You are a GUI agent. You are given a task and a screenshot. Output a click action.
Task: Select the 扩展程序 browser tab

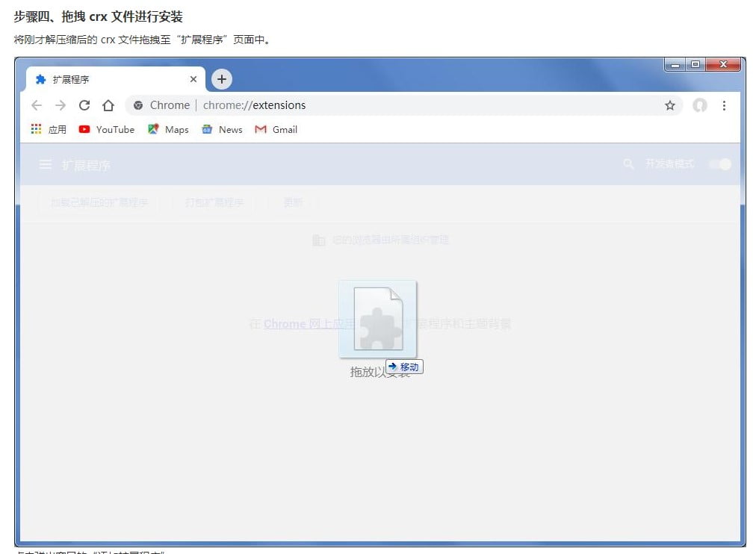coord(112,79)
